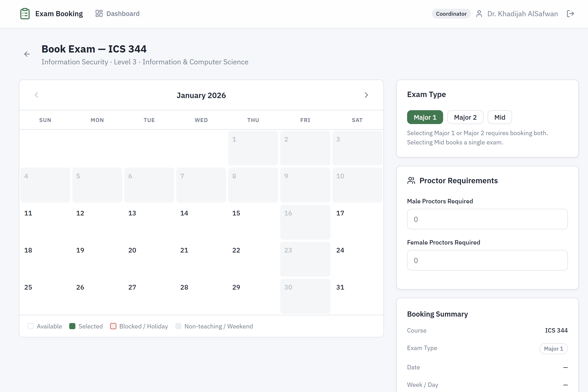Click the Selected green legend swatch
This screenshot has width=588, height=392.
72,326
